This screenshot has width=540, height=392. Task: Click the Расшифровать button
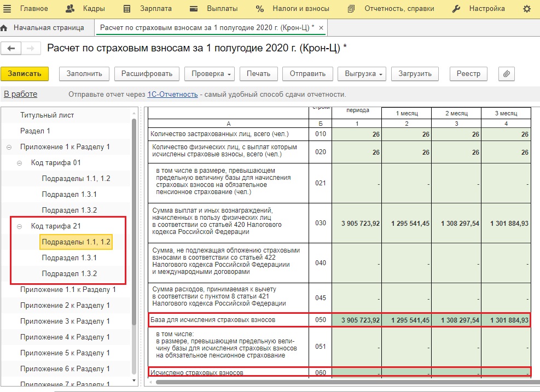coord(147,74)
